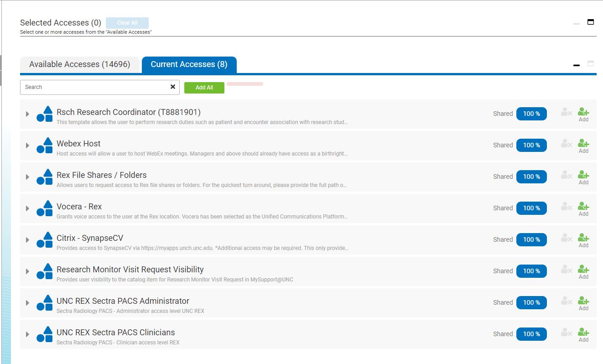The width and height of the screenshot is (603, 364).
Task: Add the Citrix - SynapseCV access
Action: point(583,237)
